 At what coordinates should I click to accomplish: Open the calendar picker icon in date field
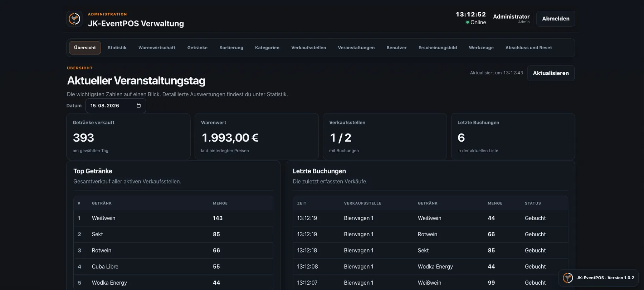point(139,105)
